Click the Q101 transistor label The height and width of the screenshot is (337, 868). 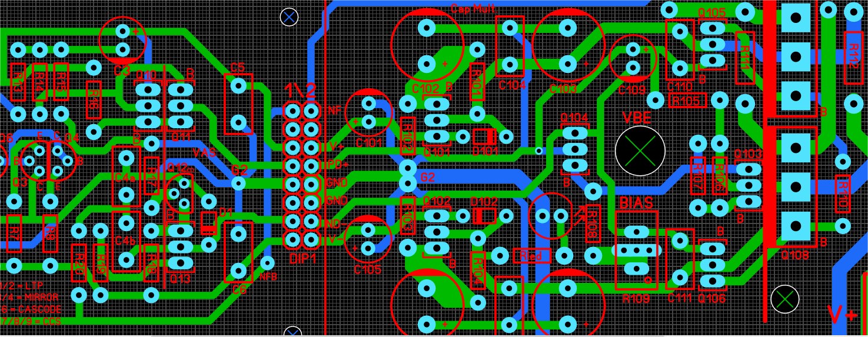tap(437, 153)
